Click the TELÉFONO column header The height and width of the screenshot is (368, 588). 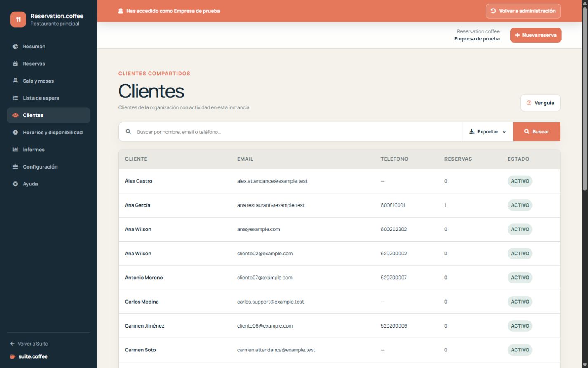tap(394, 159)
